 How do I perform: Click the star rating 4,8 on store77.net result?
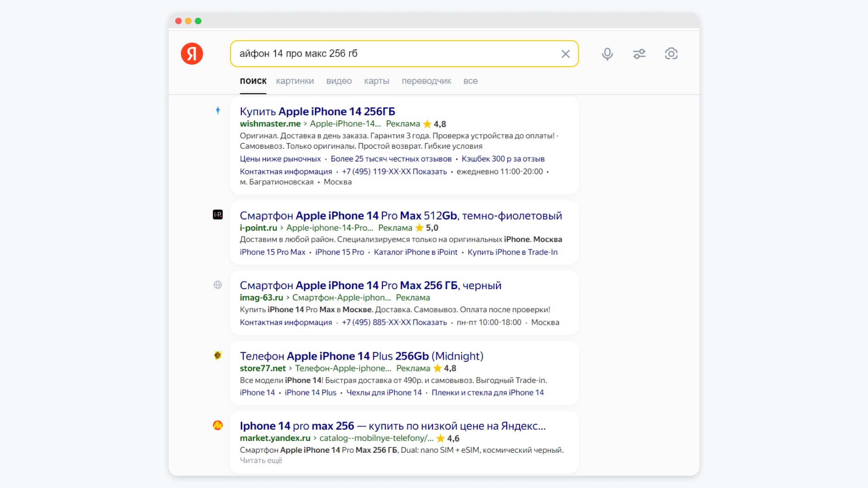(x=445, y=368)
